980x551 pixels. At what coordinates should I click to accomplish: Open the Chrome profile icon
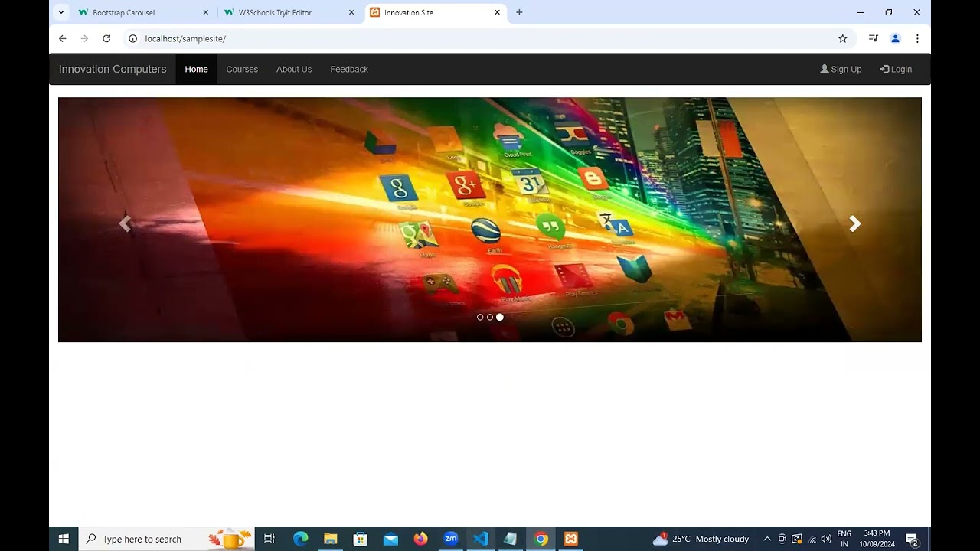coord(895,38)
